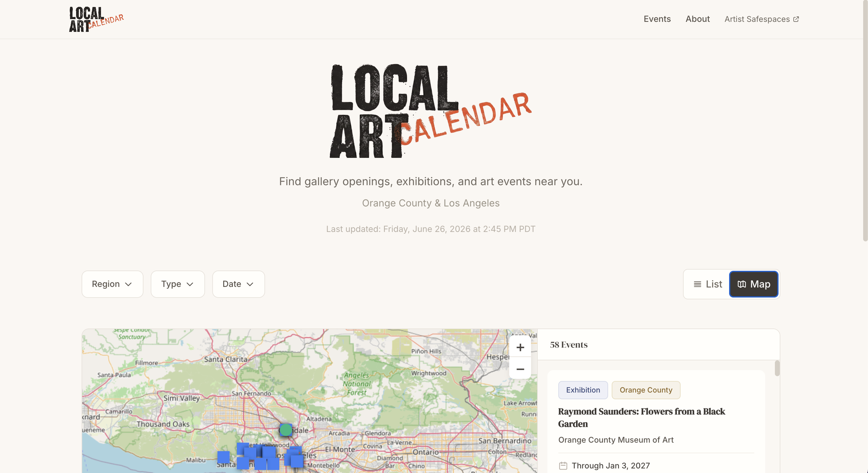Screen dimensions: 868x473
Task: Open the Artist Safespaces external link
Action: pos(761,19)
